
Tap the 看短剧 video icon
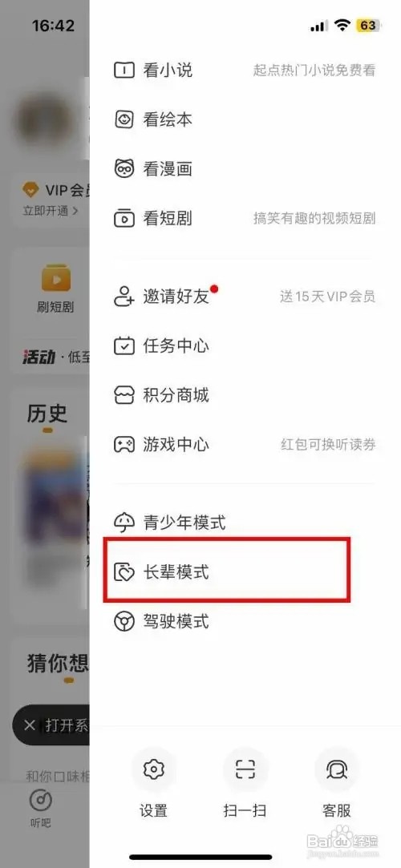point(124,218)
